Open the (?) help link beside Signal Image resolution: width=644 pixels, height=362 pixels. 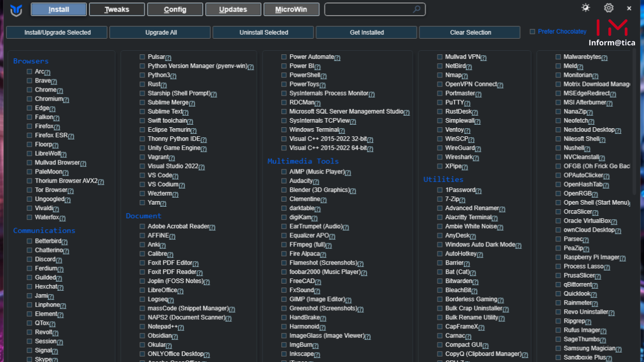point(55,351)
